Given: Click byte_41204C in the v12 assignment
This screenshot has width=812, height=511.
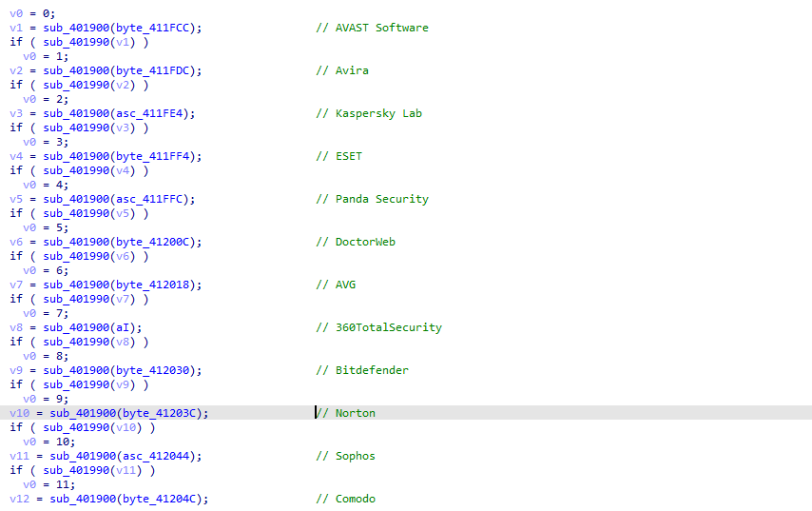Looking at the screenshot, I should [x=160, y=499].
